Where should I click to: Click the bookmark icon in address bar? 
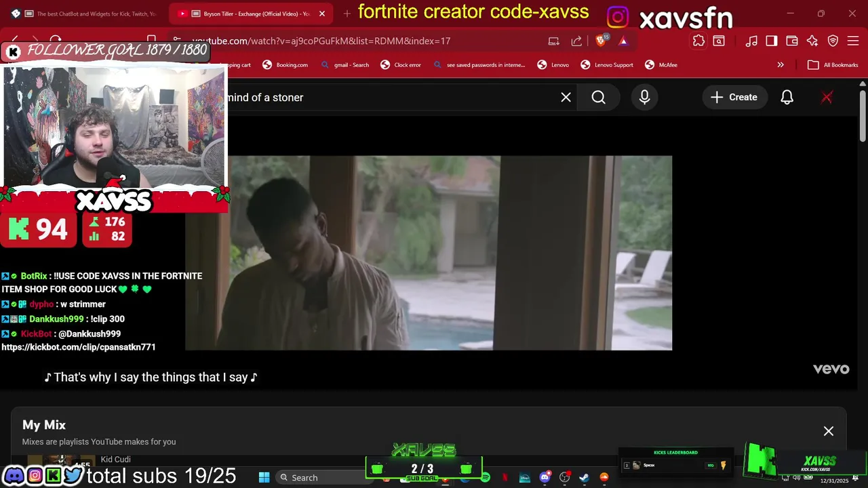click(x=152, y=40)
